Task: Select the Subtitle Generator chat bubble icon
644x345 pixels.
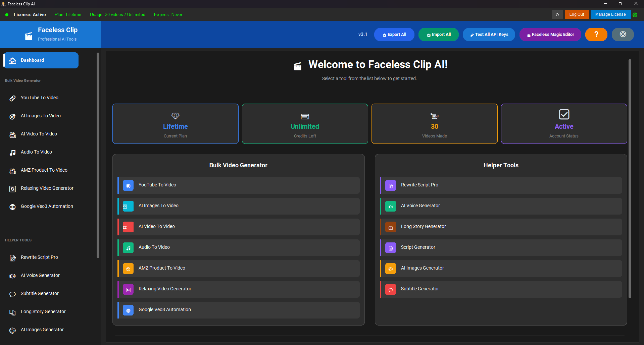Action: [x=12, y=294]
